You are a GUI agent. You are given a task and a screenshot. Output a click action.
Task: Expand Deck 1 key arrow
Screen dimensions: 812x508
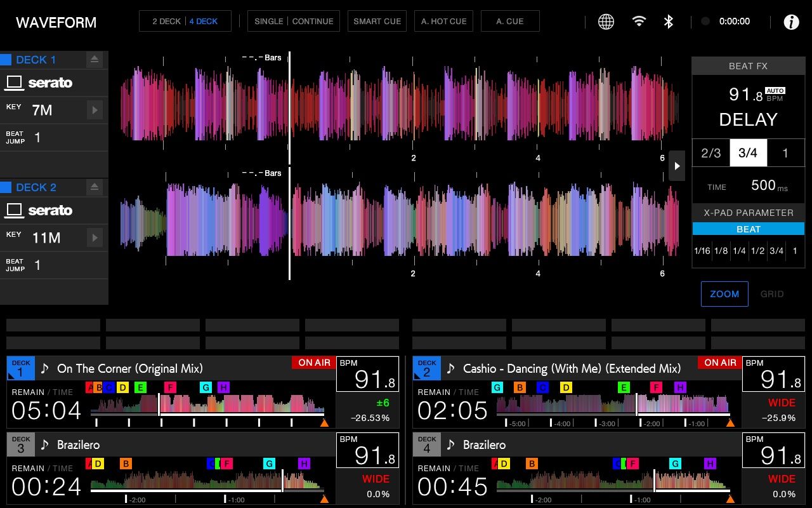[95, 110]
